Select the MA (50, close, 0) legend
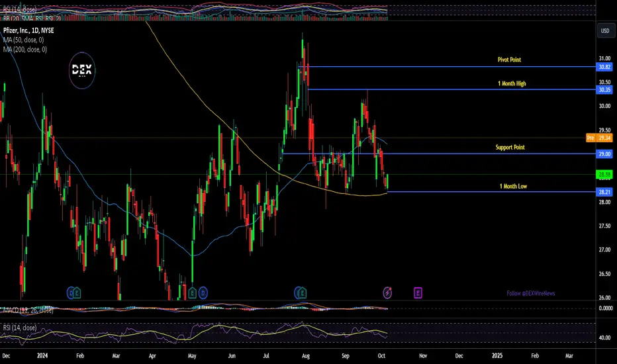617x364 pixels. pyautogui.click(x=24, y=40)
